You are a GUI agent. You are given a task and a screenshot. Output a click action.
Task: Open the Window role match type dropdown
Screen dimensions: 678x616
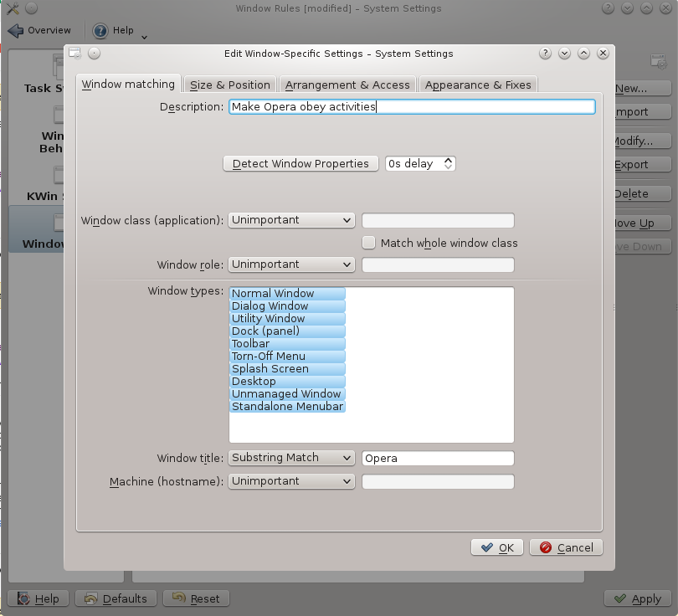pyautogui.click(x=291, y=264)
